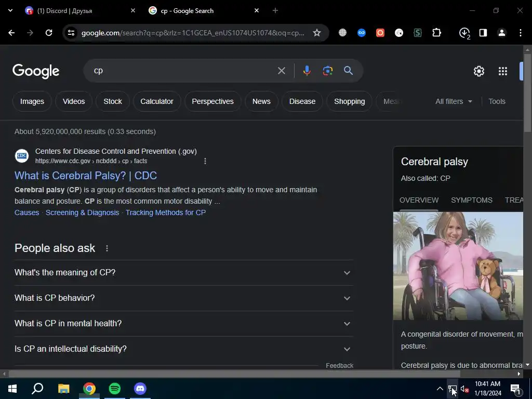Submit search with magnifying glass icon
This screenshot has width=532, height=399.
tap(349, 71)
